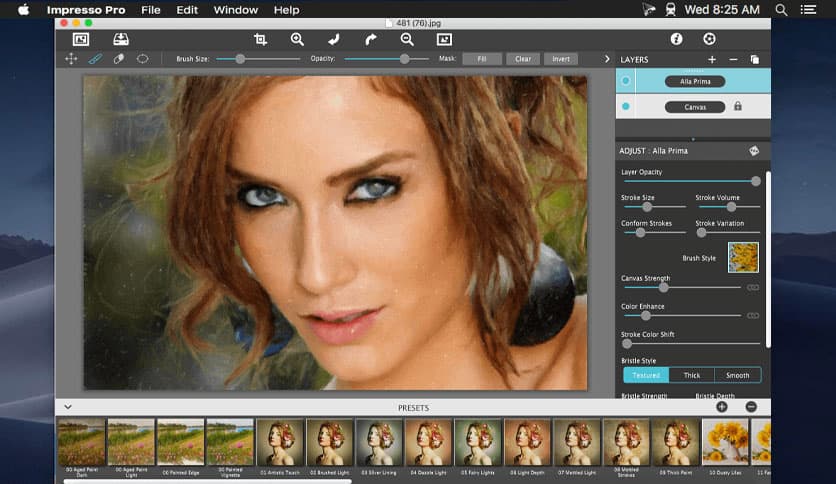836x484 pixels.
Task: Click the Stroke Size slider handle
Action: 647,207
